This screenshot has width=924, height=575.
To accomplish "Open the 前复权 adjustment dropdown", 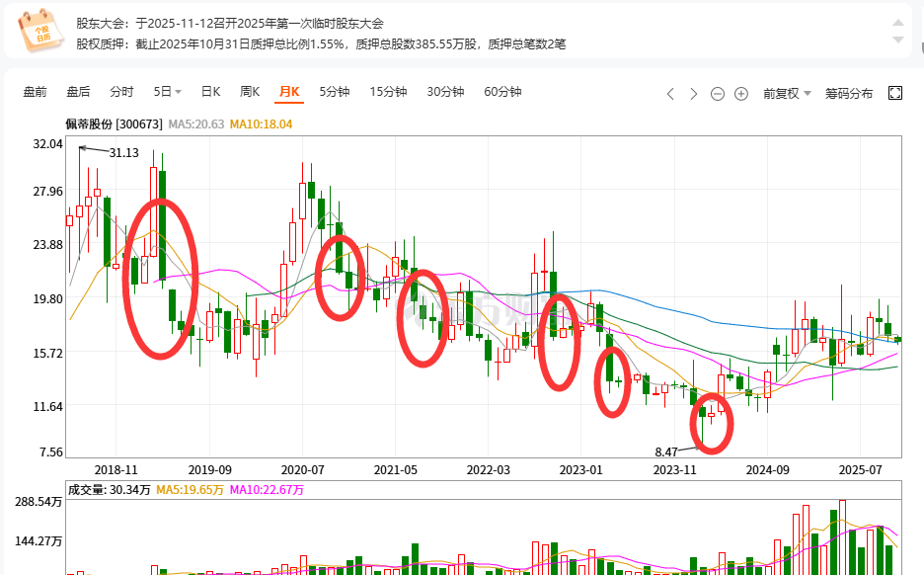I will [x=787, y=94].
